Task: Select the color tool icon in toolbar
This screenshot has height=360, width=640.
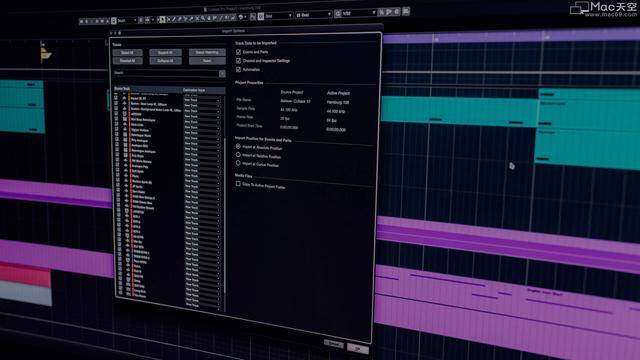Action: (242, 17)
